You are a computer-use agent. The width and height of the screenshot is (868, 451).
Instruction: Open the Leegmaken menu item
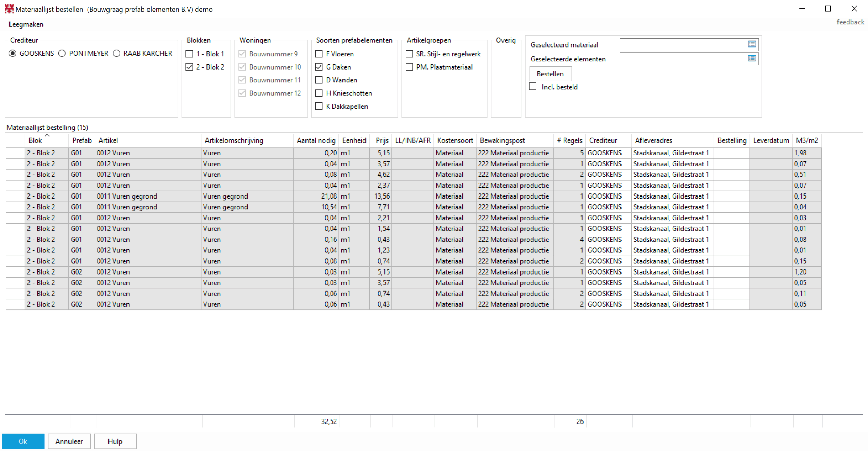click(x=26, y=24)
